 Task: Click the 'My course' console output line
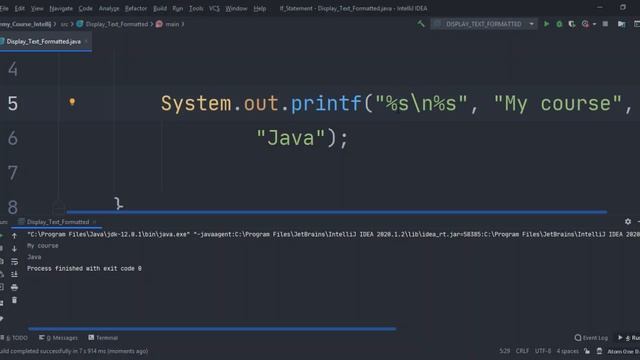(42, 246)
